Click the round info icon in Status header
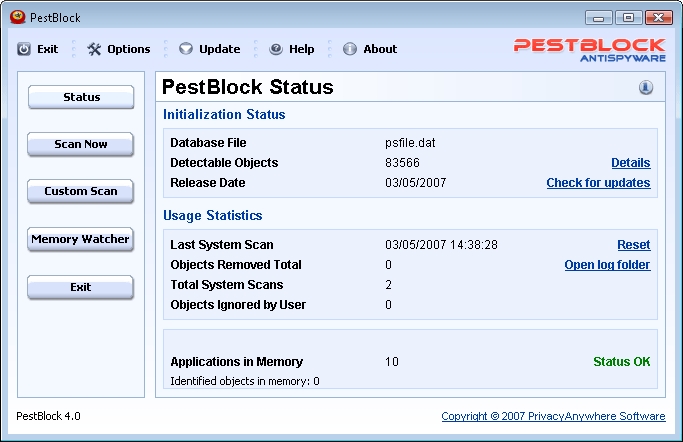 646,88
